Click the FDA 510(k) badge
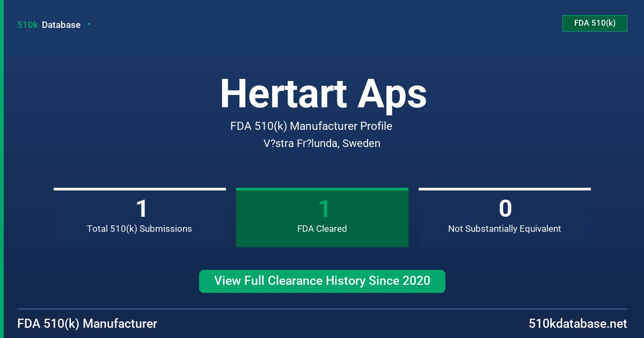644x338 pixels. [x=595, y=24]
